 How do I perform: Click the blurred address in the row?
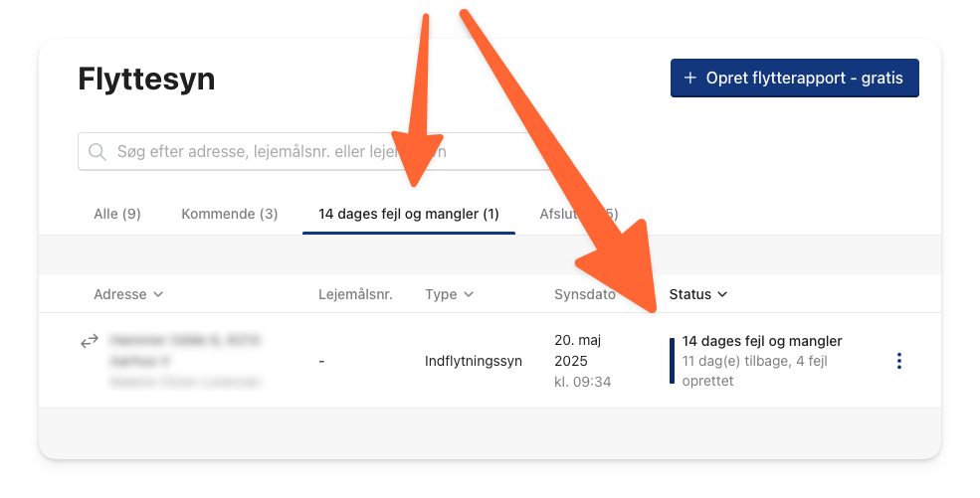point(185,351)
